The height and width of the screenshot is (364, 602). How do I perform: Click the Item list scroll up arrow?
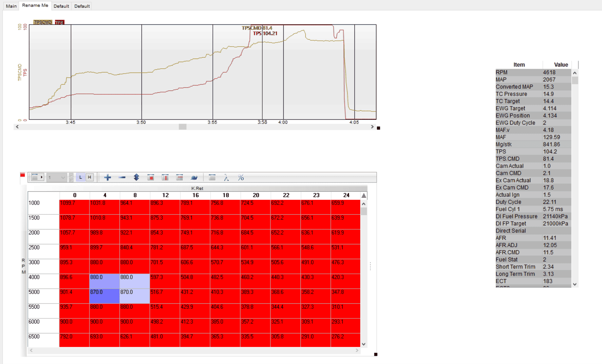tap(575, 73)
